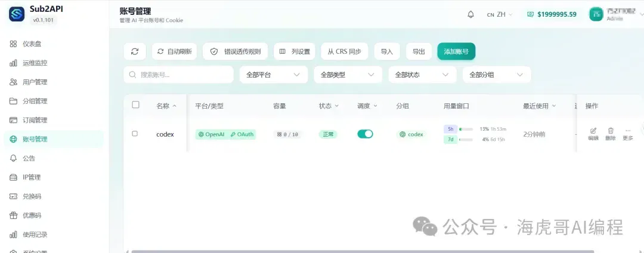644x253 pixels.
Task: Click the 列设置 column settings button
Action: coord(295,51)
